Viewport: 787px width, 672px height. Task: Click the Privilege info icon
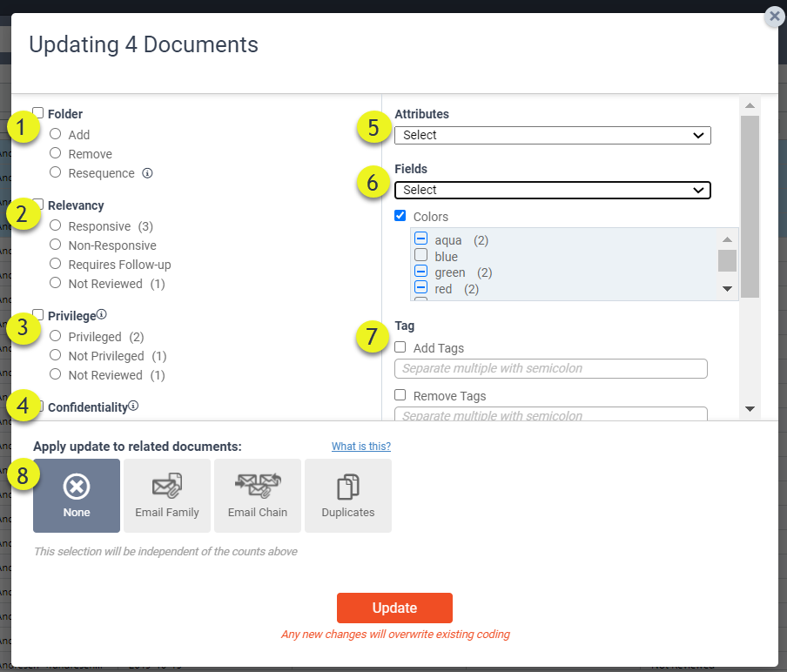point(101,314)
